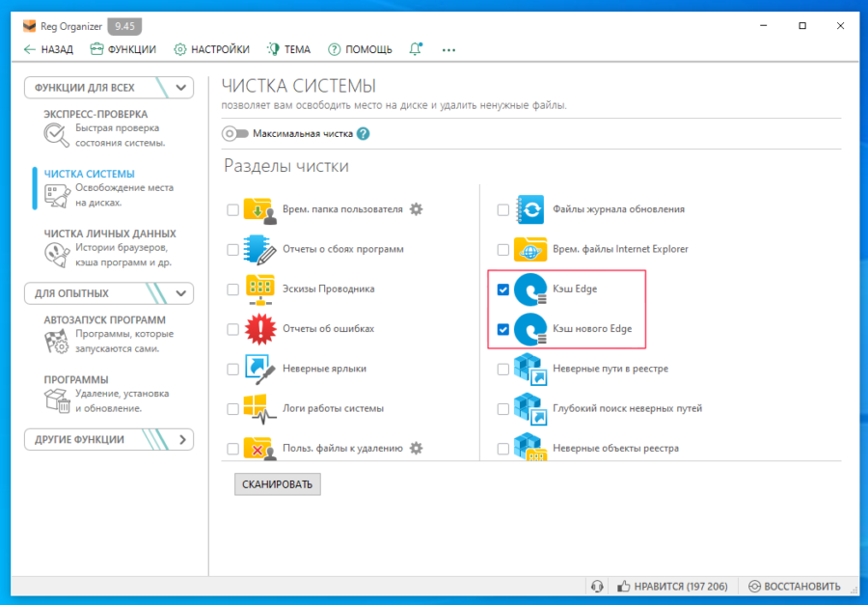Click the Врем. файлы Internet Explorer icon

529,249
